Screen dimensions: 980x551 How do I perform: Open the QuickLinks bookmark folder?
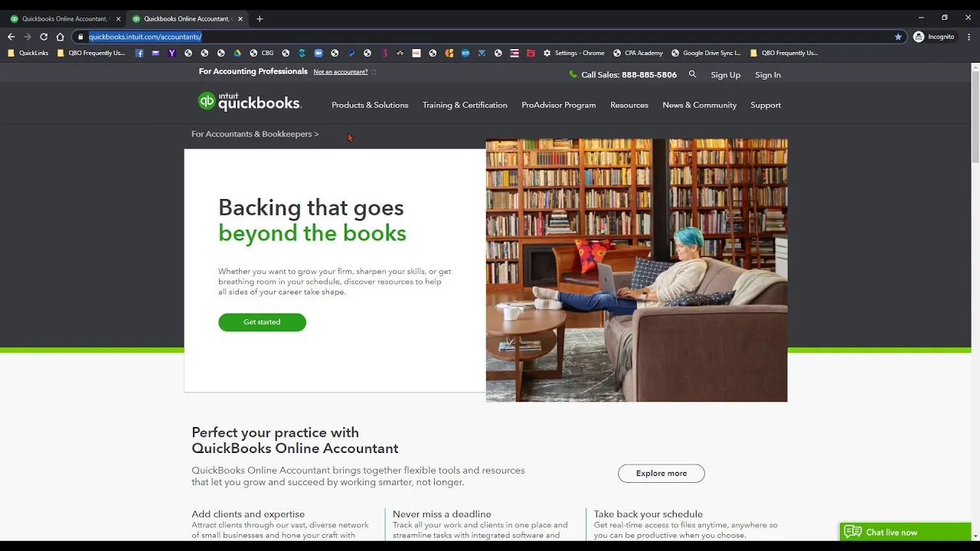(28, 53)
